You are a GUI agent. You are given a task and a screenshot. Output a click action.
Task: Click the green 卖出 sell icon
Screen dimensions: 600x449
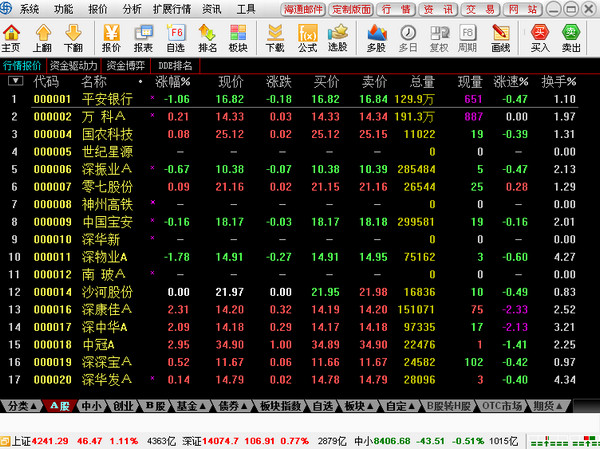571,38
